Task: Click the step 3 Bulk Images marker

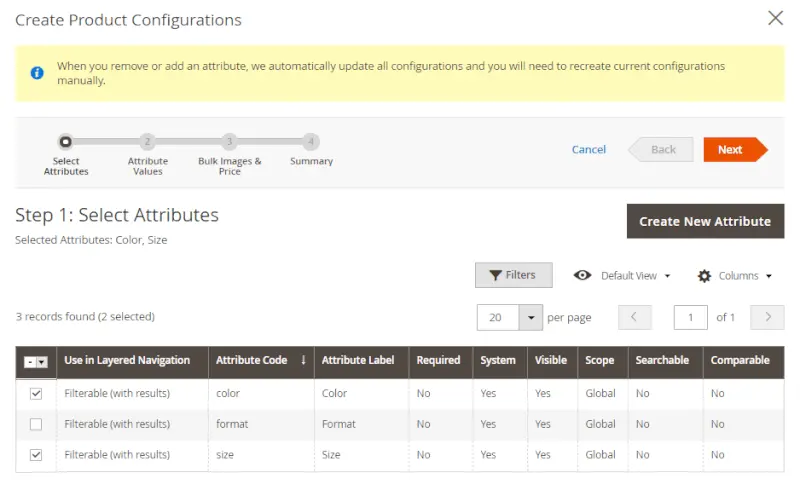Action: point(229,142)
